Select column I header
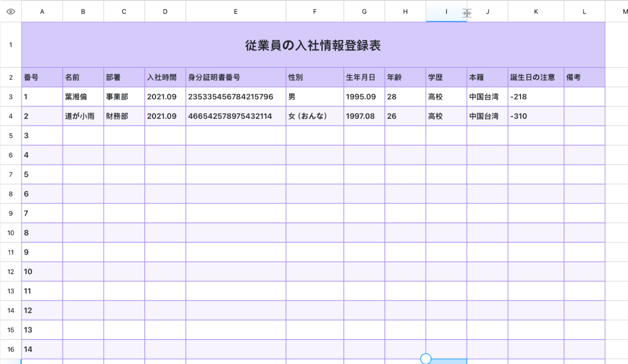 click(x=446, y=11)
